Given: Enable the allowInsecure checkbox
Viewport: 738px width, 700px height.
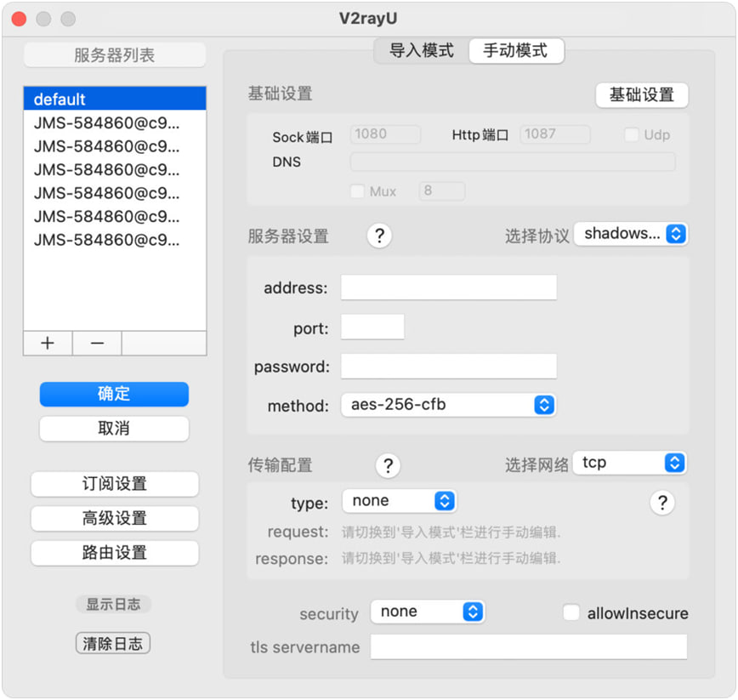Looking at the screenshot, I should [571, 612].
